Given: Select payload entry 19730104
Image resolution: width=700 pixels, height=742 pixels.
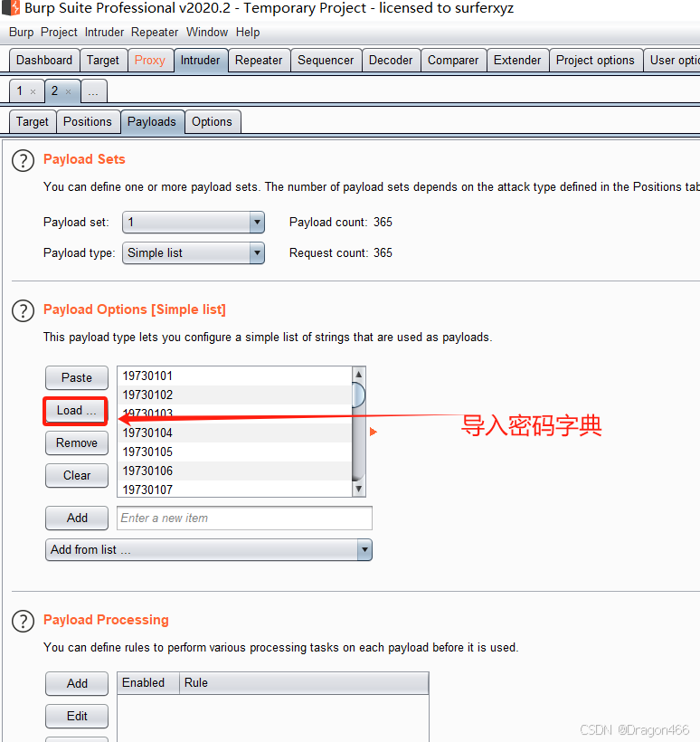Looking at the screenshot, I should [x=234, y=433].
